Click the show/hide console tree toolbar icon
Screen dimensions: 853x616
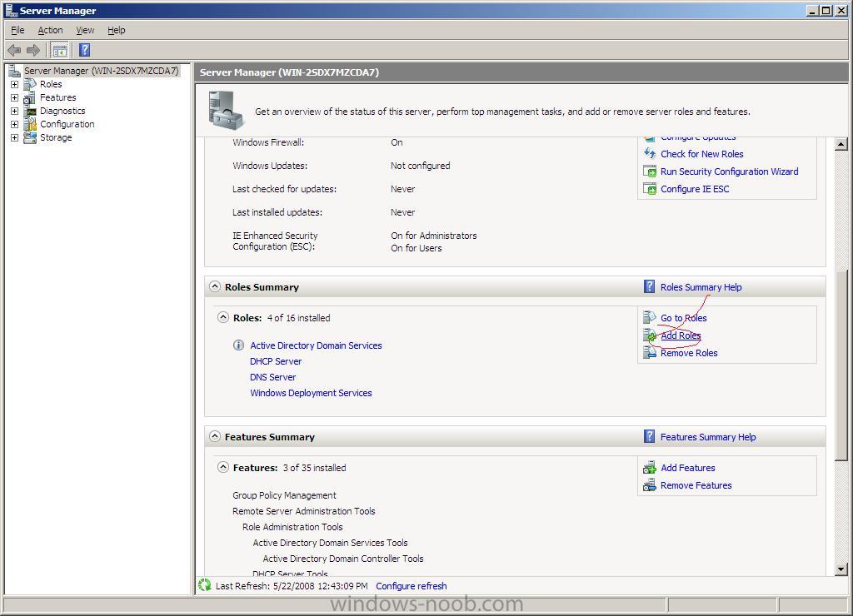(x=60, y=51)
